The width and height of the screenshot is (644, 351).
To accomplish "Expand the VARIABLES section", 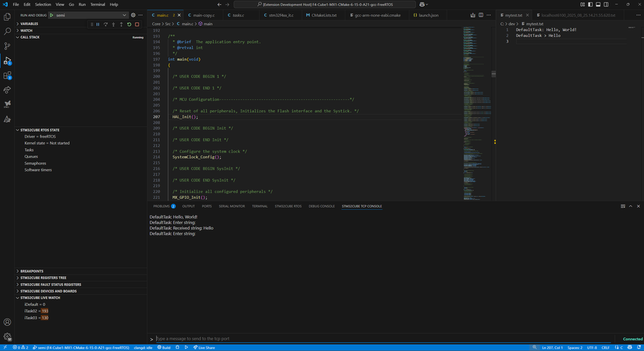I will tap(30, 23).
